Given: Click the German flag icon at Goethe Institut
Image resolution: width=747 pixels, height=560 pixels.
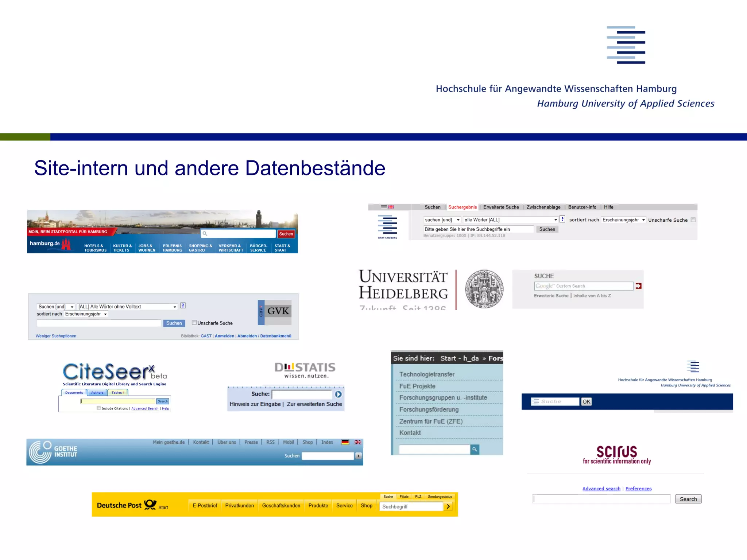Looking at the screenshot, I should 345,442.
